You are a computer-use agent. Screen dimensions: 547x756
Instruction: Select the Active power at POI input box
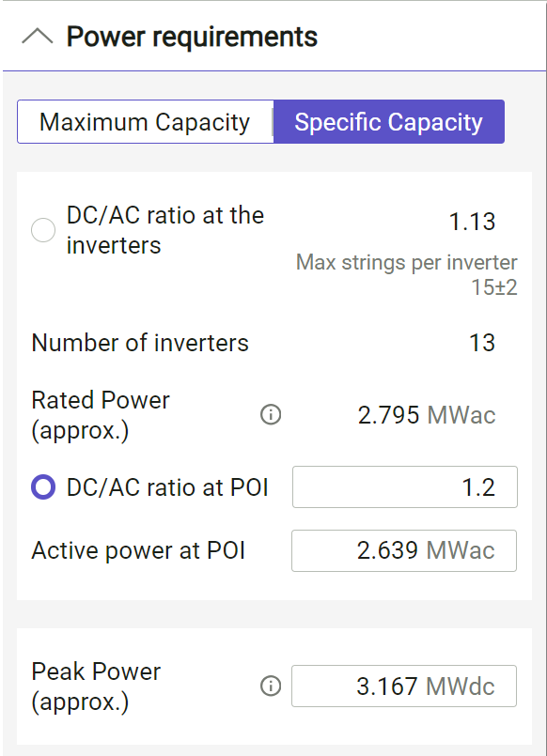404,550
